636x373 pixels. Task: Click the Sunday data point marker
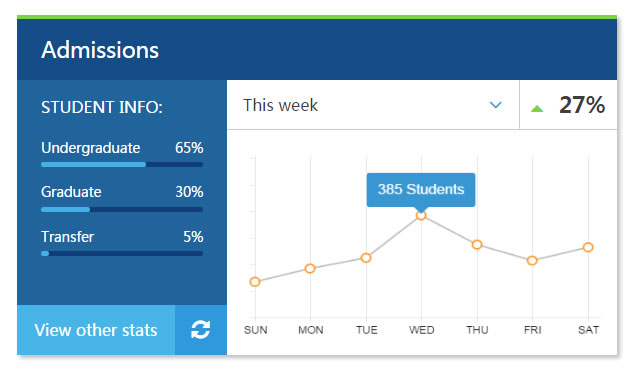pyautogui.click(x=255, y=282)
